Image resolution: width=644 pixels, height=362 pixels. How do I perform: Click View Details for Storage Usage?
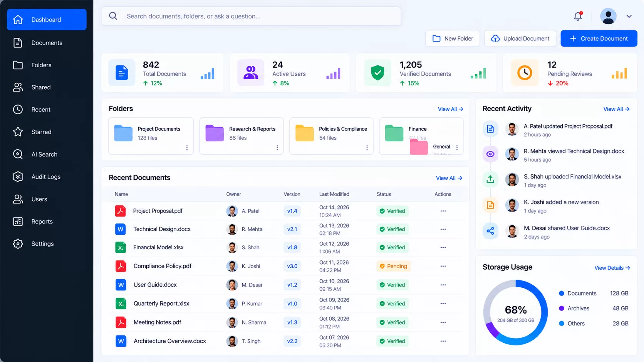pos(612,268)
